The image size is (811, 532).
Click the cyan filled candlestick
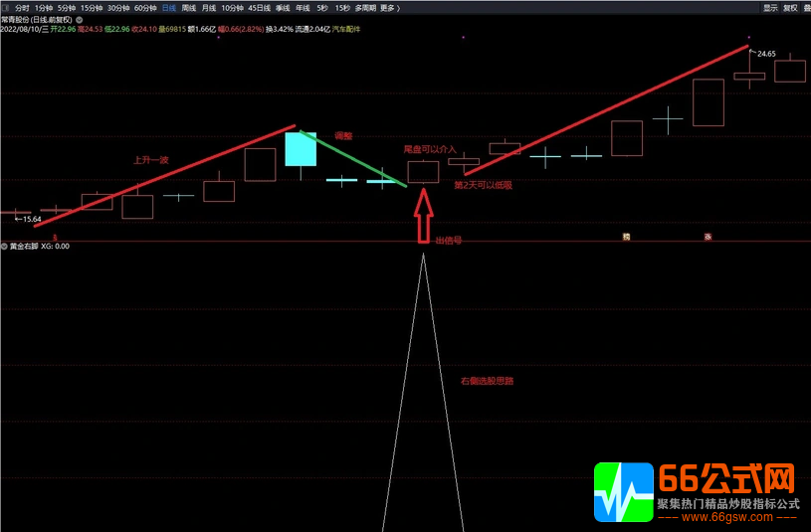point(301,148)
